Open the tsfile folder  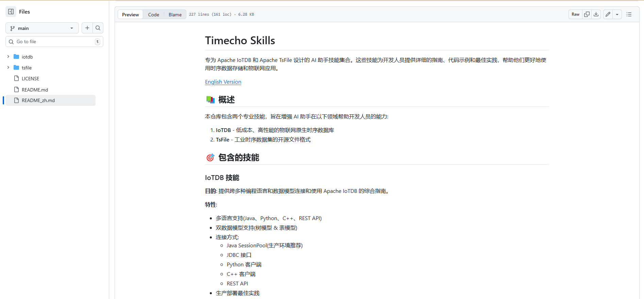click(x=27, y=68)
